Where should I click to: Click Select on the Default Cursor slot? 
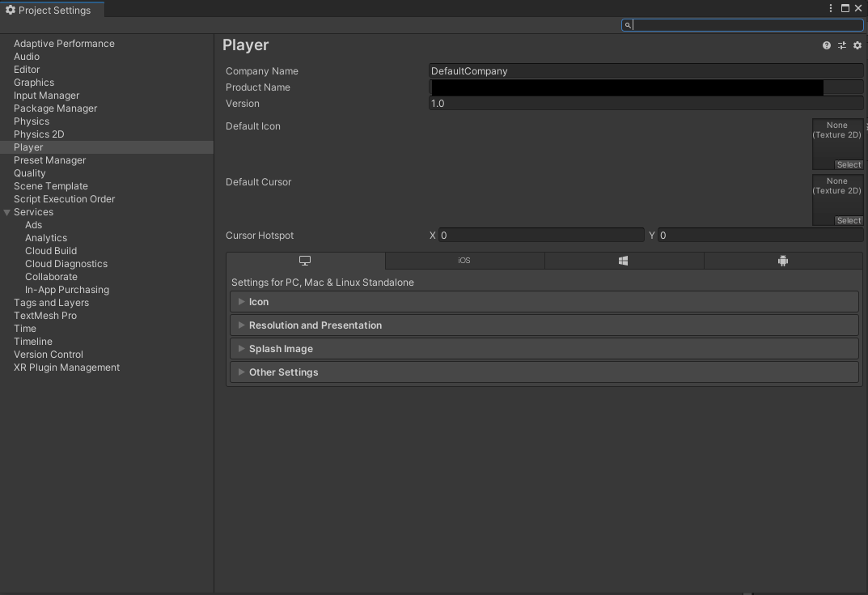tap(848, 220)
